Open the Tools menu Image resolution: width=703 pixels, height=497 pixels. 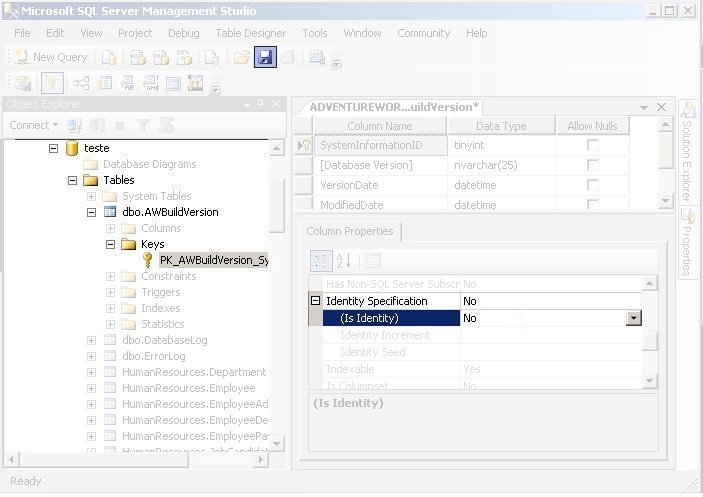coord(315,33)
